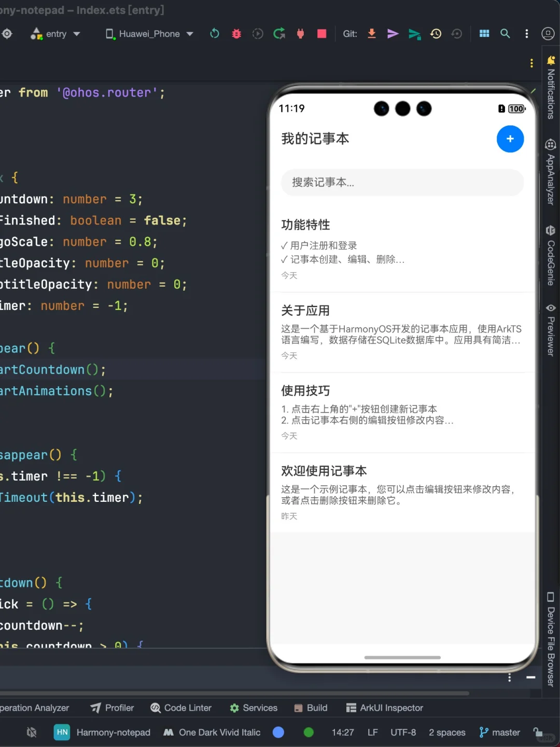This screenshot has height=747, width=560.
Task: Open the Previewer options menu (vertical dots)
Action: tap(509, 678)
